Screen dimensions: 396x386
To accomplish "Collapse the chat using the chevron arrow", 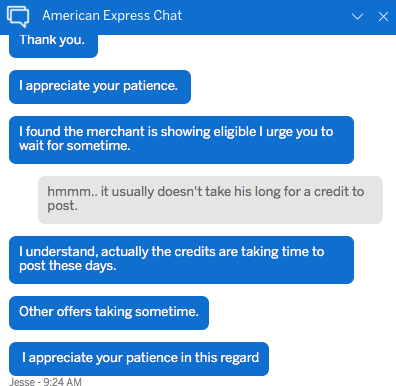I will pyautogui.click(x=357, y=16).
